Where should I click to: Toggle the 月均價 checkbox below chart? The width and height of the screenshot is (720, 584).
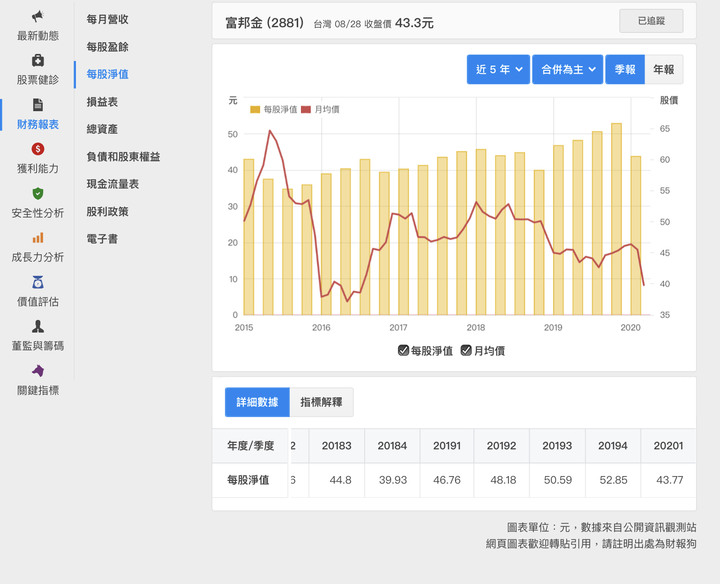[466, 351]
